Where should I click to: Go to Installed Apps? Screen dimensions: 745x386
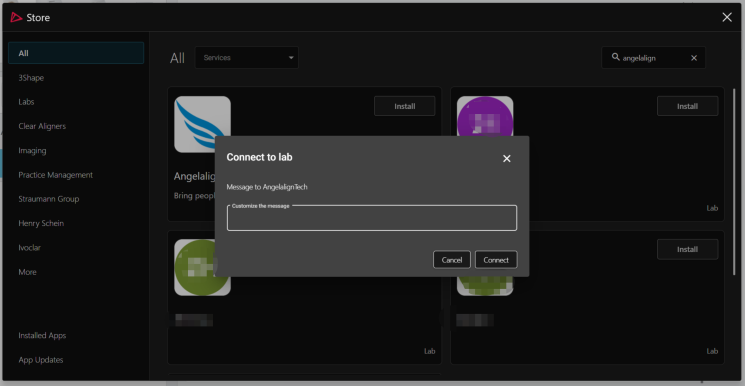click(42, 335)
